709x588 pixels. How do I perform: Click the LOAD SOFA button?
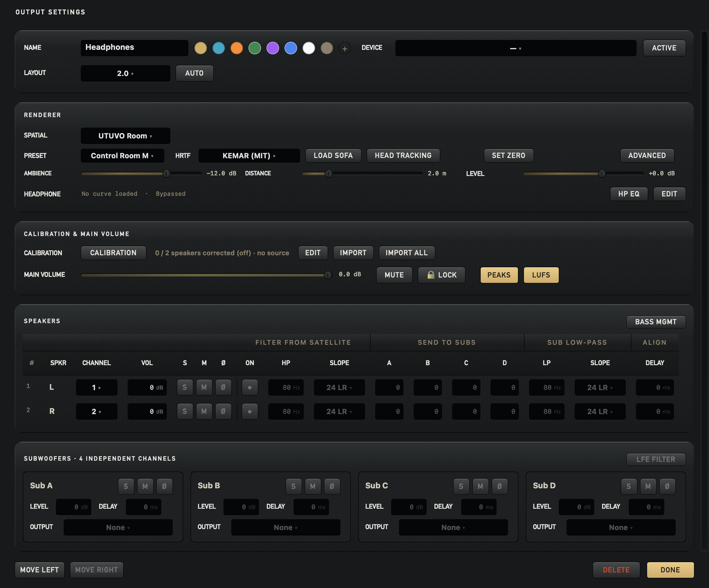click(x=333, y=156)
